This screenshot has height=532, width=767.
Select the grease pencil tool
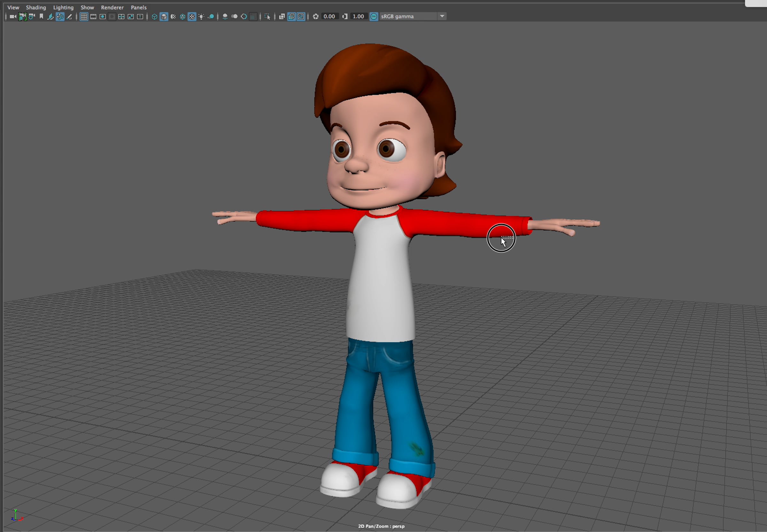(69, 16)
